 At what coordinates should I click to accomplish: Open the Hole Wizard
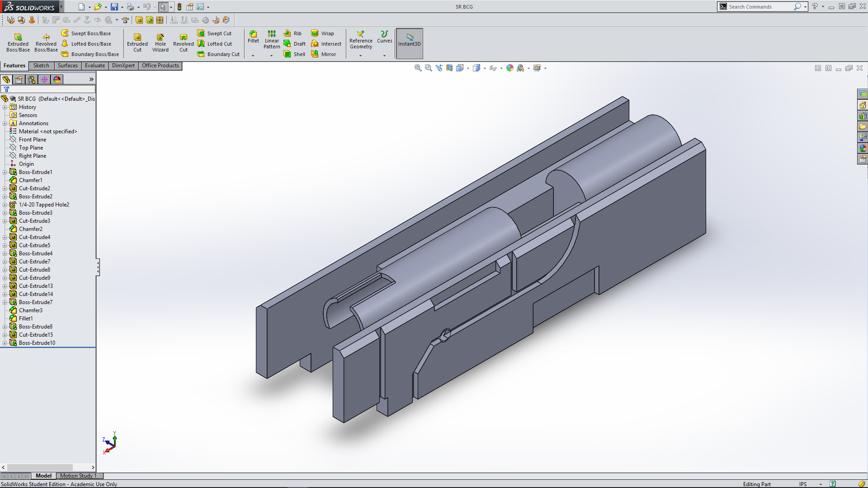(x=160, y=43)
